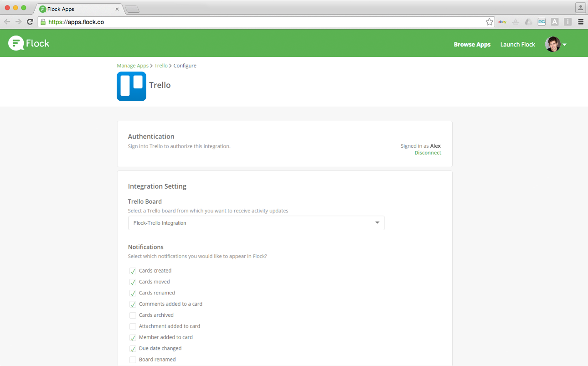
Task: Enable Cards archived notification
Action: (x=133, y=315)
